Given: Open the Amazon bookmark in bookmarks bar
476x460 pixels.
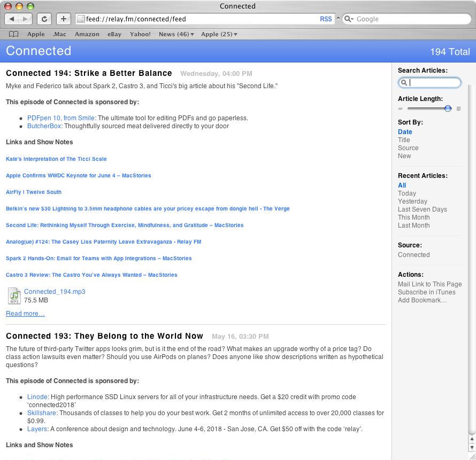Looking at the screenshot, I should tap(87, 34).
